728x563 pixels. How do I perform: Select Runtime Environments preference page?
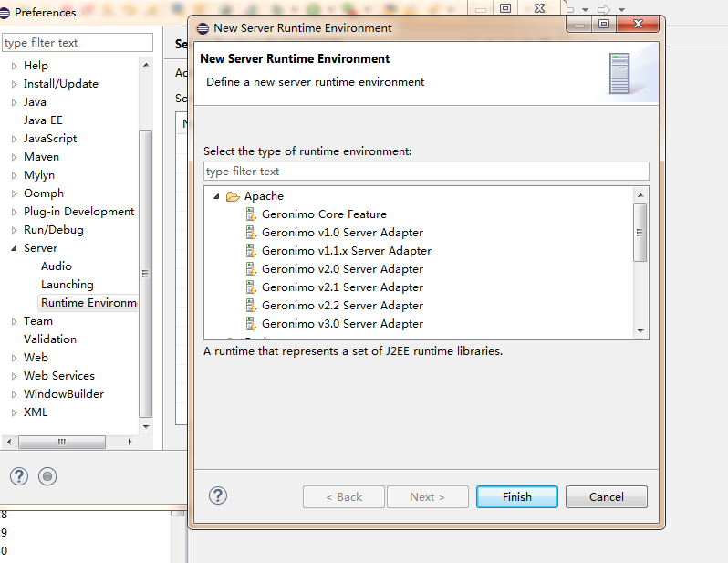click(88, 303)
